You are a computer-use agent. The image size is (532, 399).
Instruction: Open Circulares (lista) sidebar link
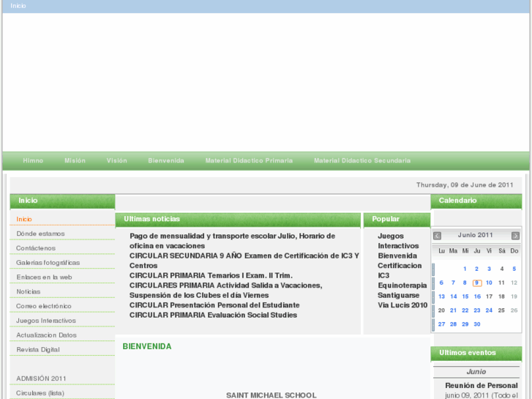pyautogui.click(x=40, y=393)
